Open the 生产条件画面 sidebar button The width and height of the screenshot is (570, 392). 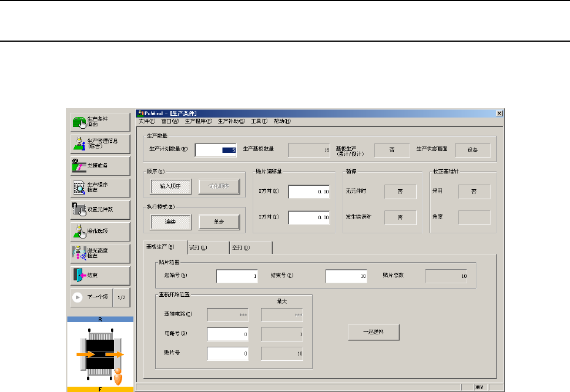[100, 122]
